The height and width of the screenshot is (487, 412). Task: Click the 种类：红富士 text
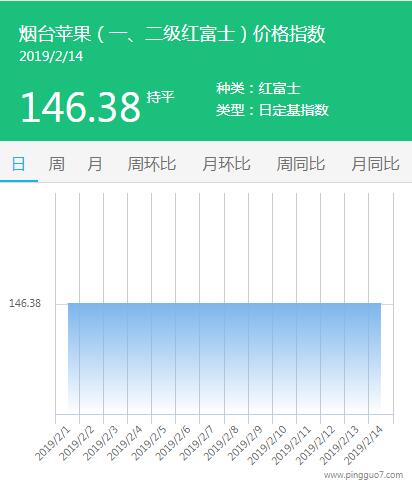tap(258, 89)
